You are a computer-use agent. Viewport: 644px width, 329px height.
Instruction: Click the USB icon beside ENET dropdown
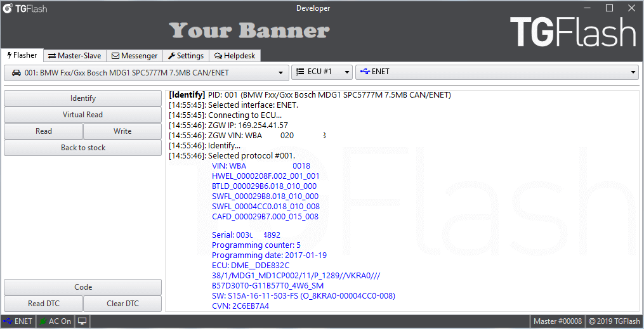click(365, 72)
